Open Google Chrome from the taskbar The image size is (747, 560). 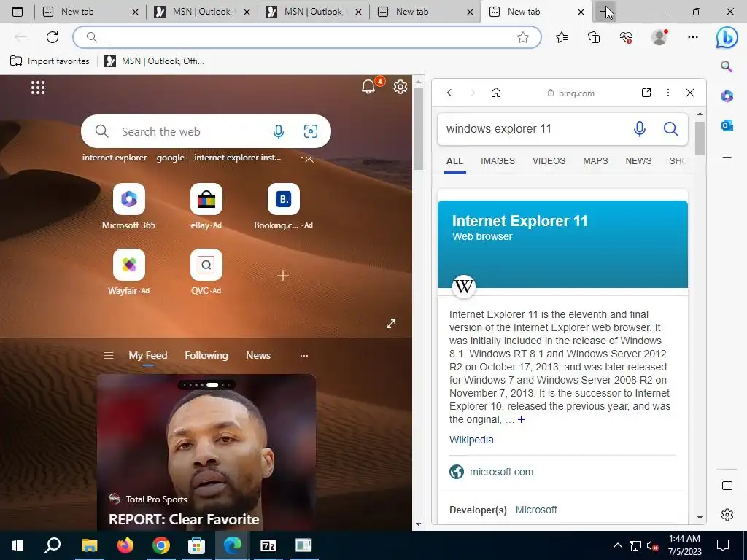tap(161, 545)
